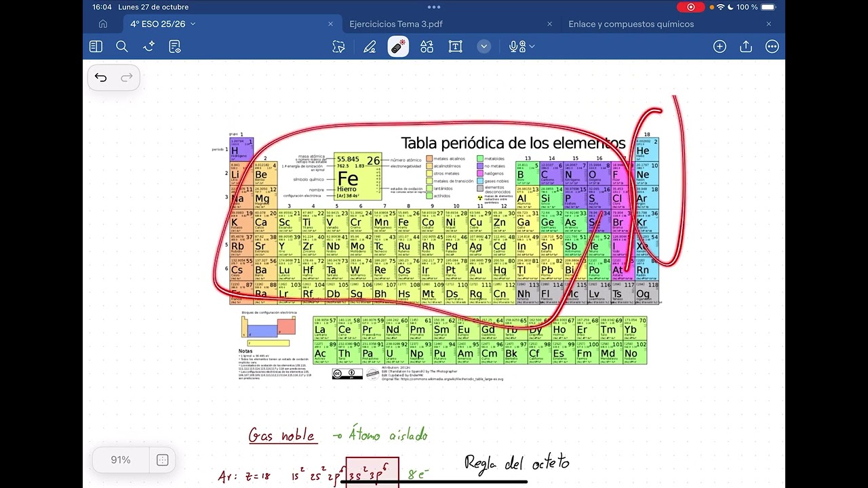Select the text box tool
The image size is (868, 488).
(456, 46)
